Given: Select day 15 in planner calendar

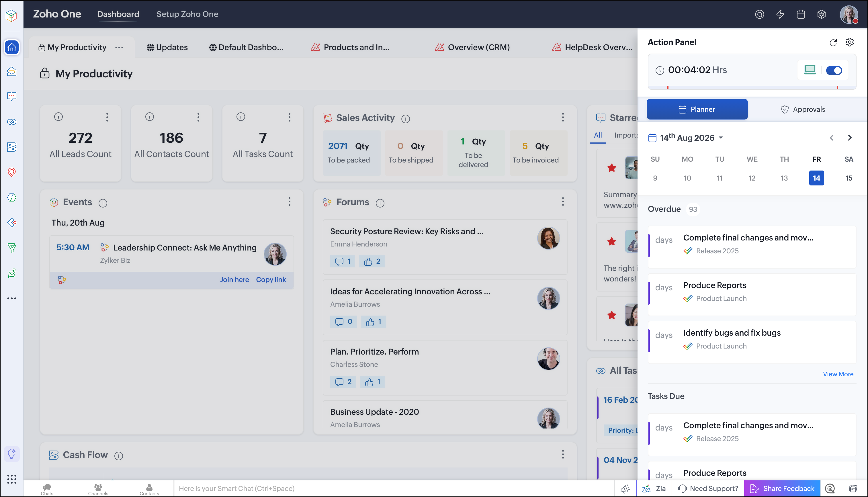Looking at the screenshot, I should coord(849,178).
